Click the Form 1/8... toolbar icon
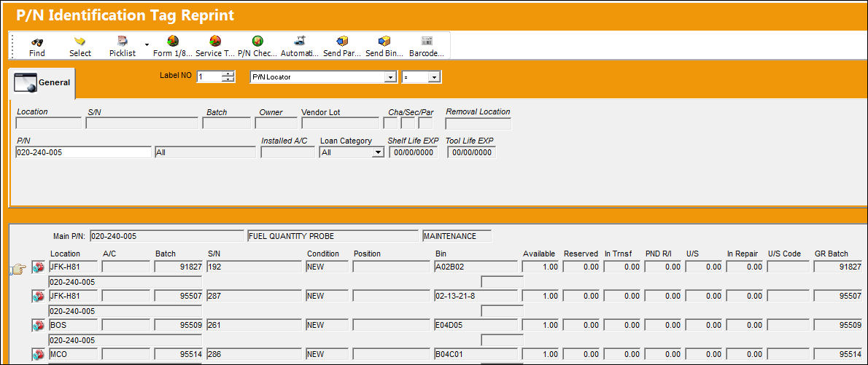868x365 pixels. coord(173,42)
